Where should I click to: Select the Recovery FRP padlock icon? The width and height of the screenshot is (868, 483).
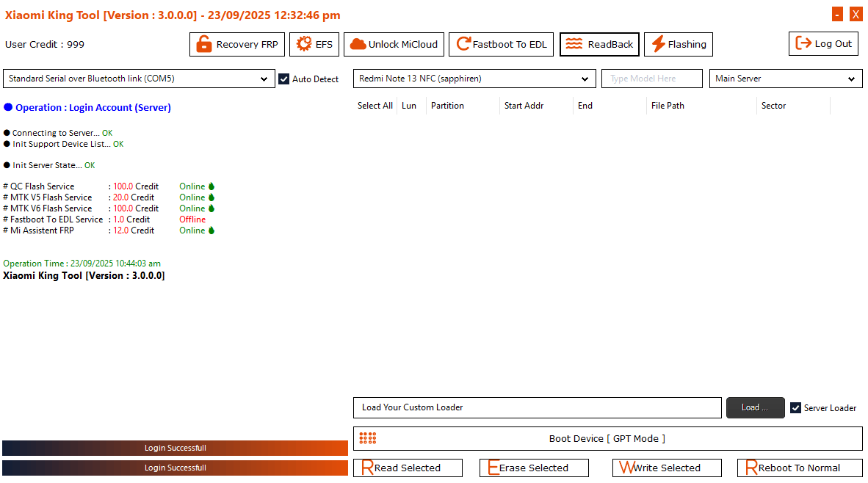(203, 44)
